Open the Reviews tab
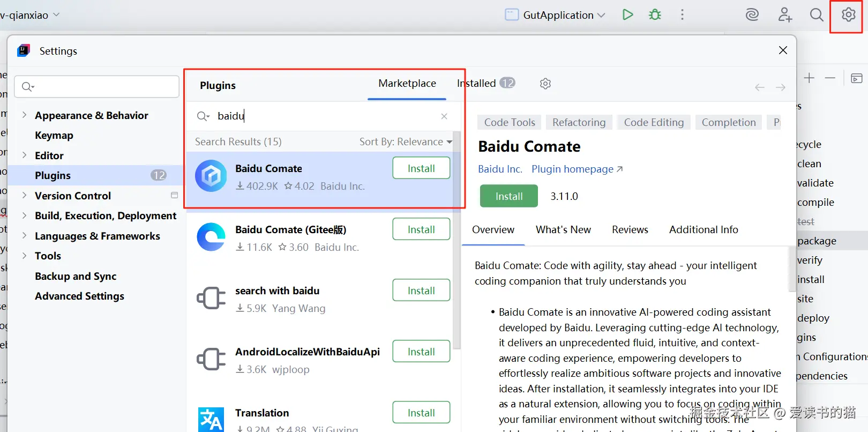The height and width of the screenshot is (432, 868). click(630, 230)
